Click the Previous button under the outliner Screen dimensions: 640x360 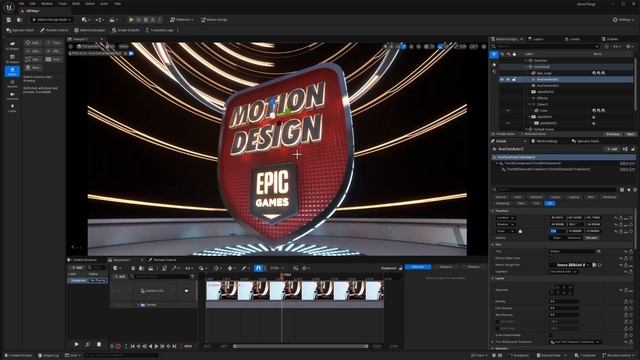[613, 134]
